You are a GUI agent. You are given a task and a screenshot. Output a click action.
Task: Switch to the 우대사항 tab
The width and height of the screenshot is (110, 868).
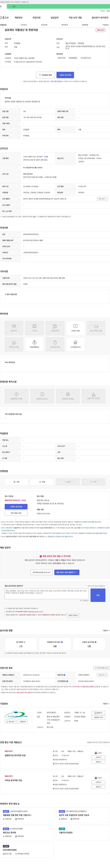(x=44, y=25)
